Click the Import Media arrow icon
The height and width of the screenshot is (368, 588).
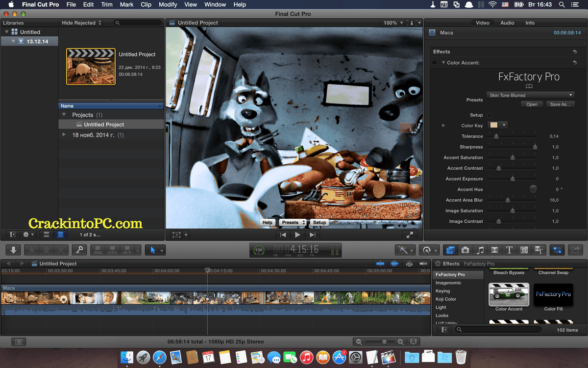(x=13, y=250)
